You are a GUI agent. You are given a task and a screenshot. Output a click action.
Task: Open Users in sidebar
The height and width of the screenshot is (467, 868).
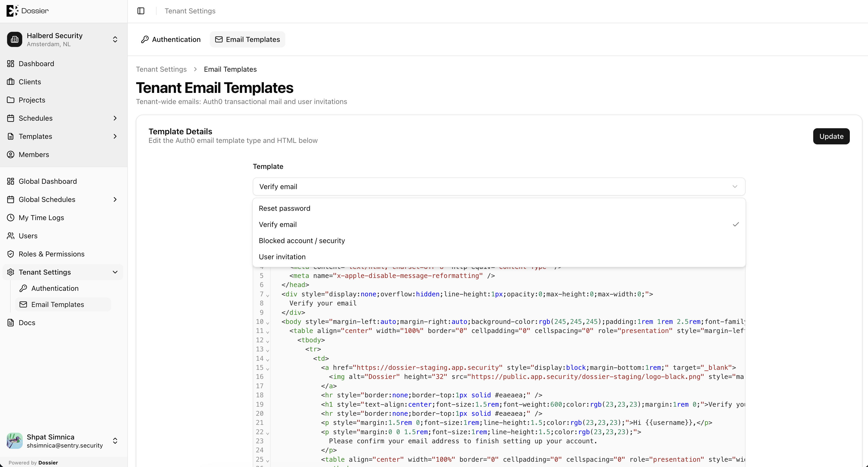[x=64, y=236]
